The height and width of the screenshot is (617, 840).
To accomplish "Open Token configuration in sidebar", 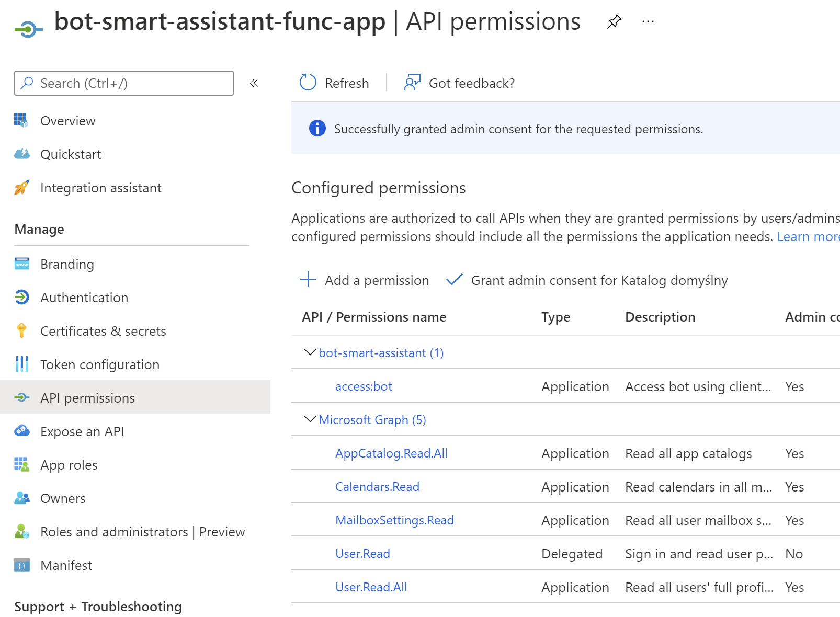I will pyautogui.click(x=99, y=364).
